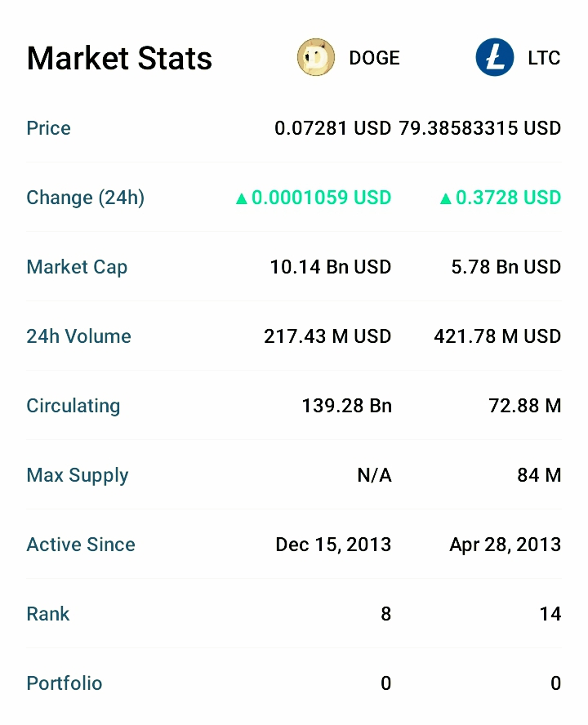
Task: Tap the green LTC change arrow
Action: tap(445, 198)
